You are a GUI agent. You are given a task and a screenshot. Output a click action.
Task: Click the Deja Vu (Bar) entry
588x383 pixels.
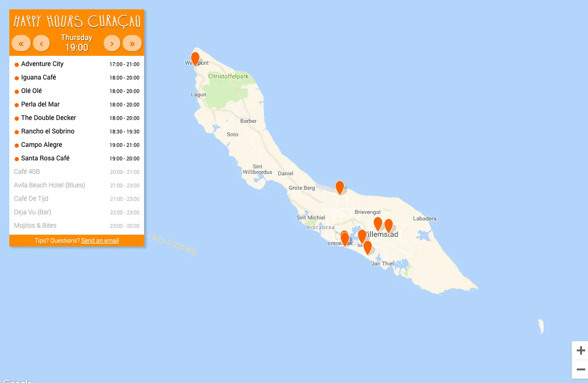(77, 212)
